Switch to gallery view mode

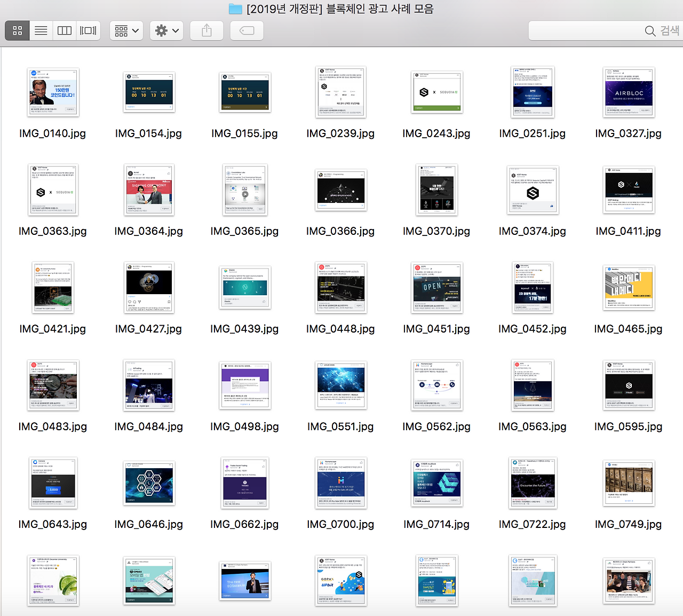88,30
